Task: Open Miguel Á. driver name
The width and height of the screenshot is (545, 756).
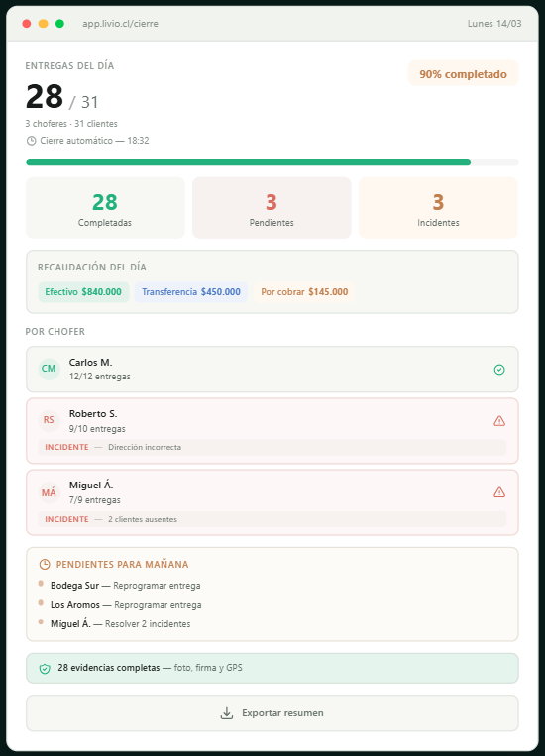Action: [x=91, y=486]
